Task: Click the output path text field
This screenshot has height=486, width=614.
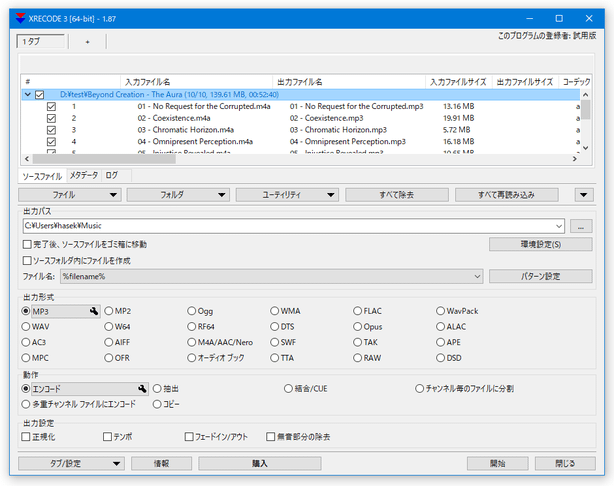Action: pos(288,226)
